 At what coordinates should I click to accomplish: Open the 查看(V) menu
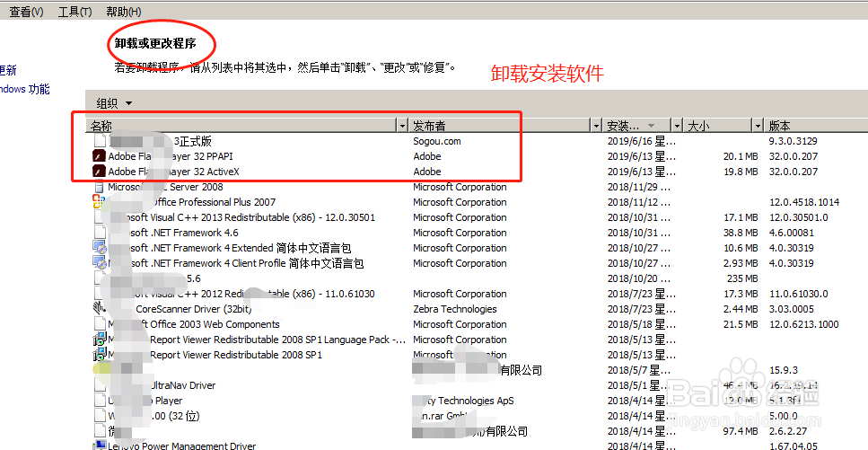26,12
